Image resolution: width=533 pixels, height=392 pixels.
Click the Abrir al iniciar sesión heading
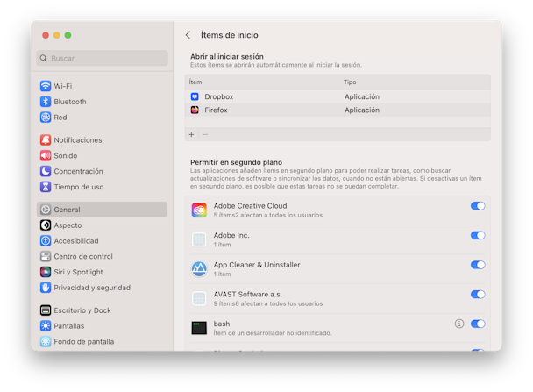[227, 56]
